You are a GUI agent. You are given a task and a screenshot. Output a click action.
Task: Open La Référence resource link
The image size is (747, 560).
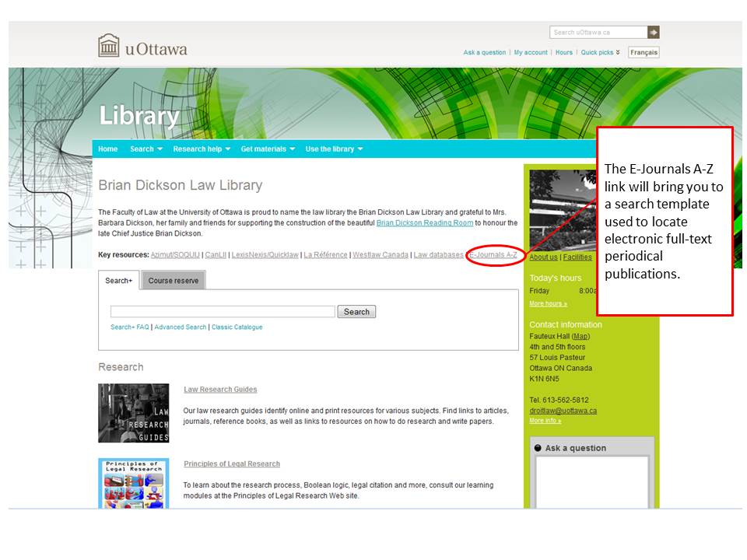[325, 255]
